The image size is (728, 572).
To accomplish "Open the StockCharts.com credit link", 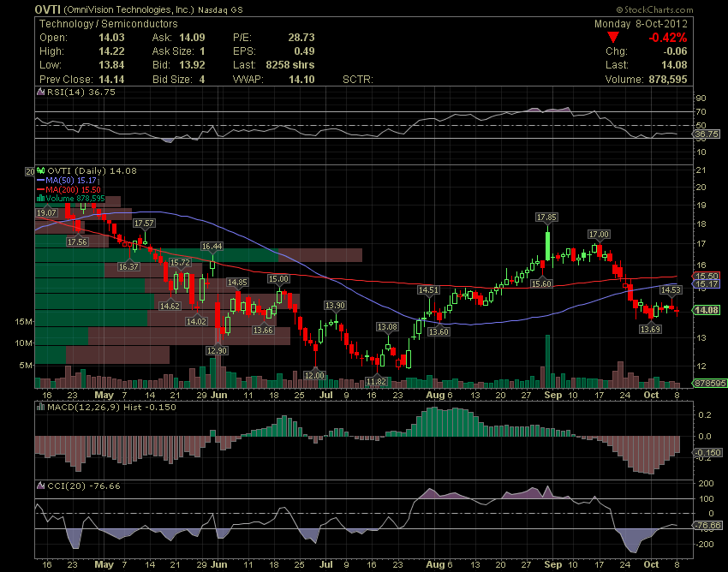I will [x=654, y=9].
